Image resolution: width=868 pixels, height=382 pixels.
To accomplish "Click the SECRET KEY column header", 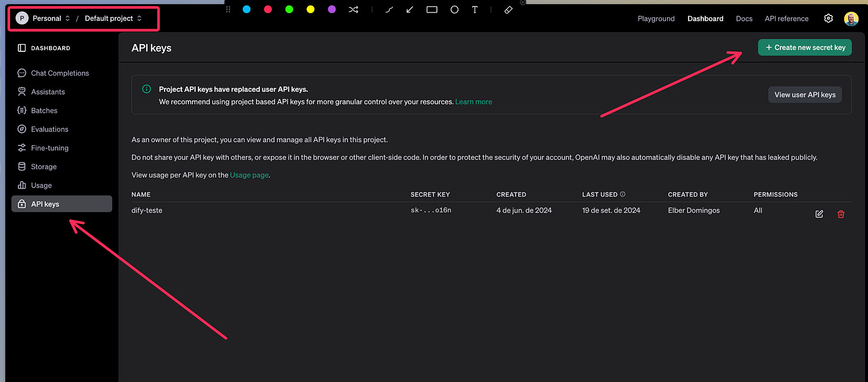I will coord(430,194).
